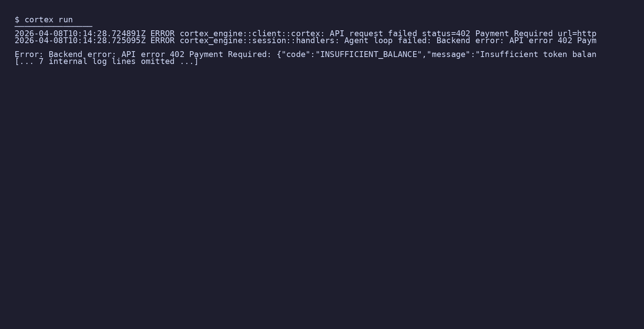Click the '"code"' JSON key
644x329 pixels.
point(296,54)
